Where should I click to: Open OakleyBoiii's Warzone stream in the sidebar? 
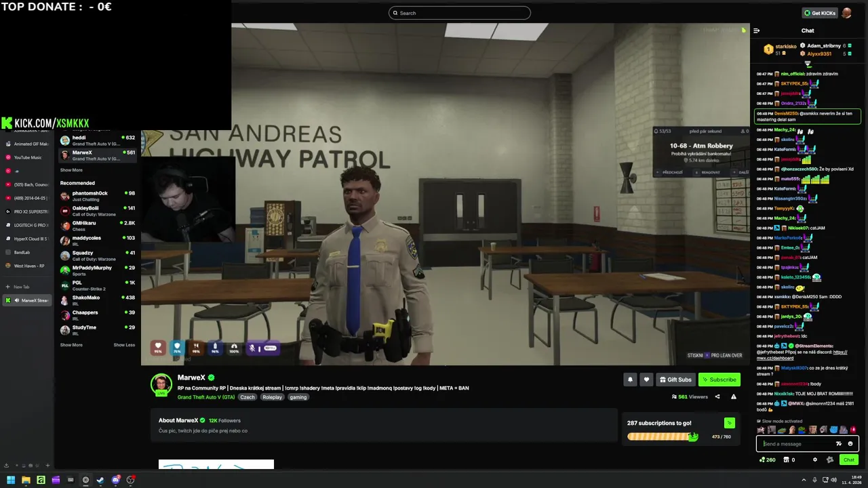[98, 211]
